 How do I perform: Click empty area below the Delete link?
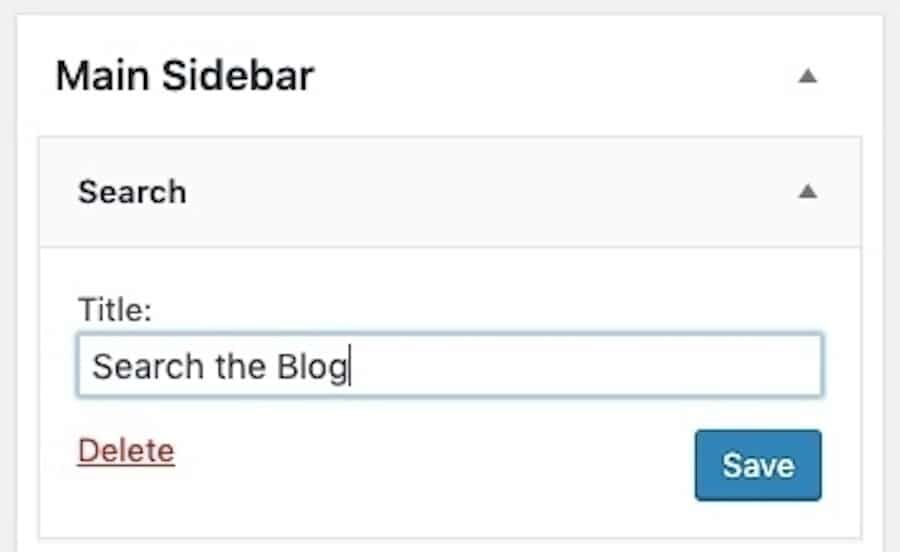126,505
